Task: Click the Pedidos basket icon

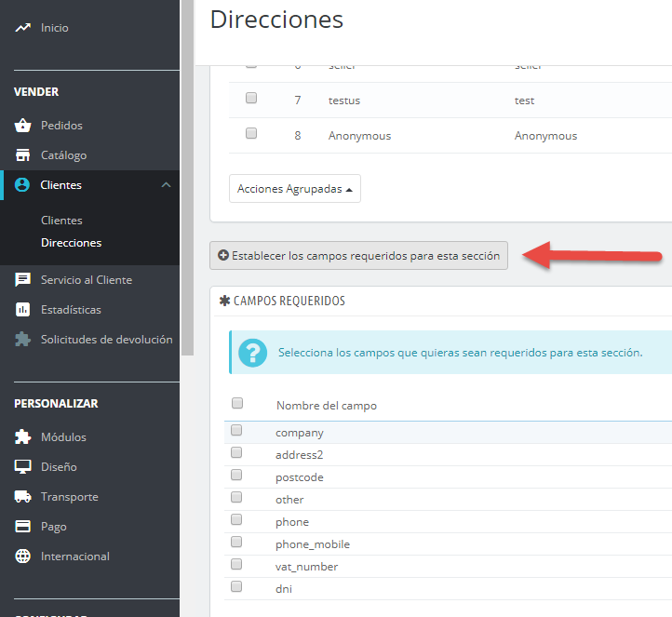Action: point(22,125)
